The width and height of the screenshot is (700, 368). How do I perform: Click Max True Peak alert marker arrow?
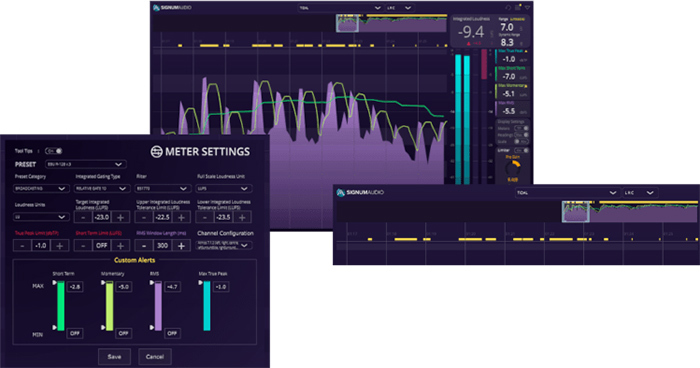[x=200, y=283]
